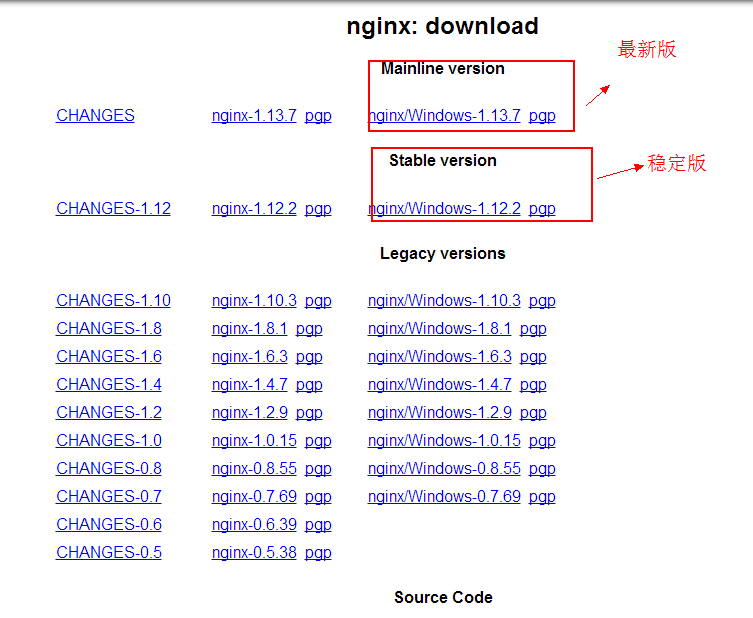This screenshot has height=618, width=753.
Task: Download nginx/Windows-1.0.15
Action: pyautogui.click(x=444, y=440)
